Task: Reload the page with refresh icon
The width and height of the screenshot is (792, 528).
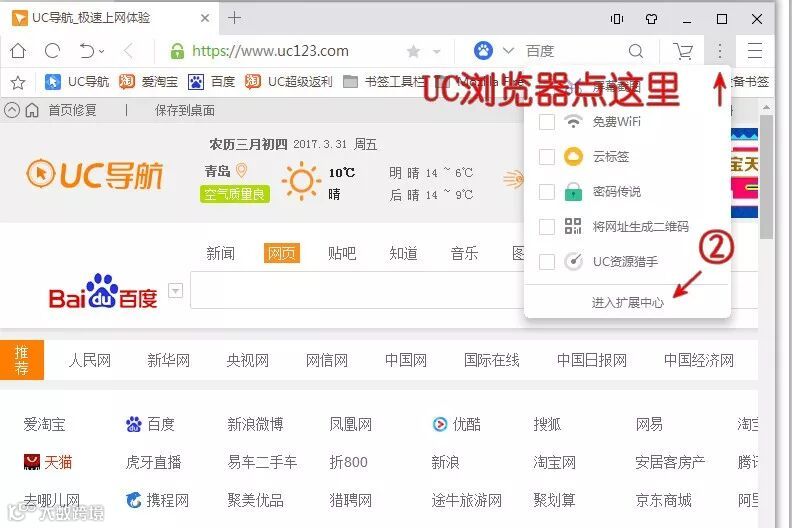Action: click(x=53, y=51)
